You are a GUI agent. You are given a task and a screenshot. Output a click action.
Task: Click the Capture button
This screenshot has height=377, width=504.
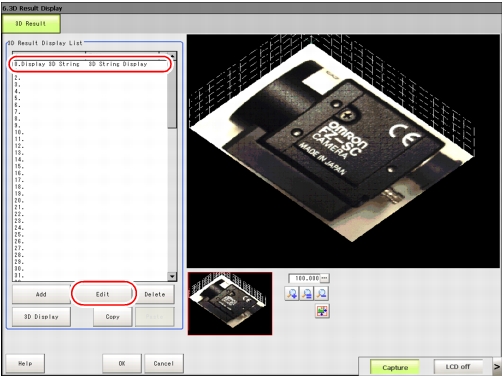point(395,367)
